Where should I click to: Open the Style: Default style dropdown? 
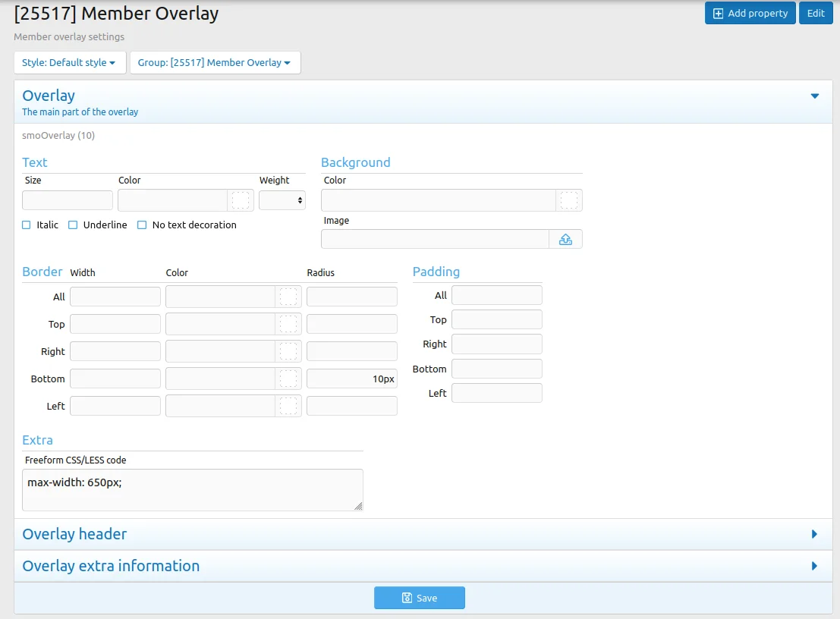pyautogui.click(x=69, y=63)
